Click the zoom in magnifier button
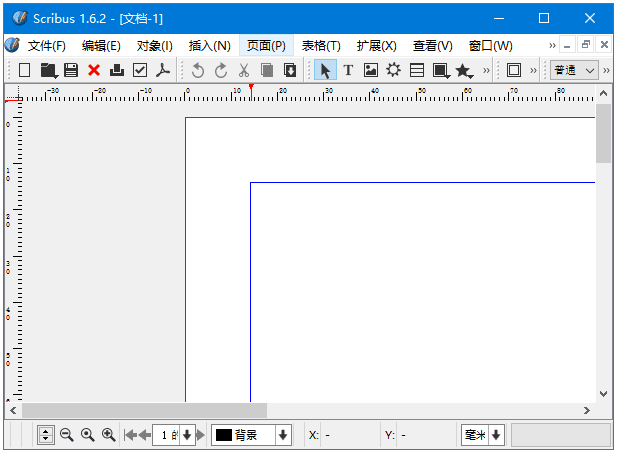This screenshot has width=617, height=454. tap(109, 435)
